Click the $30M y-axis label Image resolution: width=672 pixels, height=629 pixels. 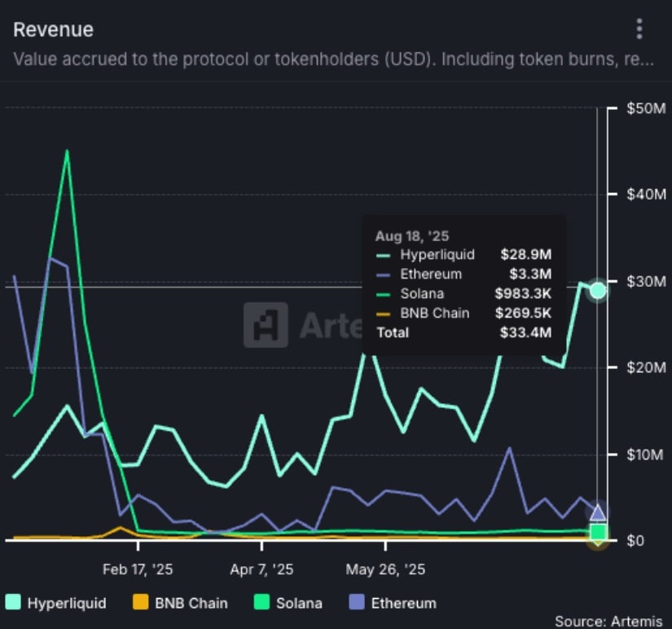pyautogui.click(x=646, y=281)
